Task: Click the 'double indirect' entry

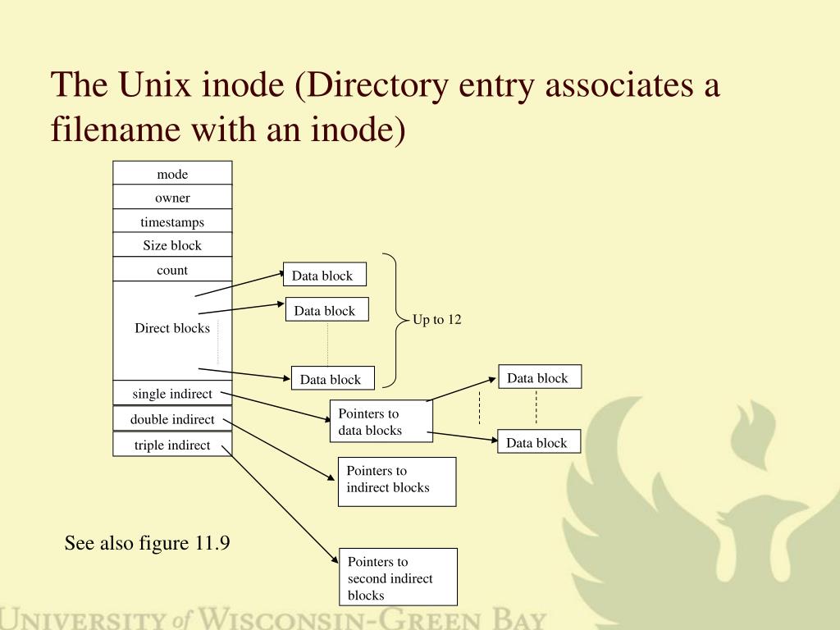Action: click(172, 419)
